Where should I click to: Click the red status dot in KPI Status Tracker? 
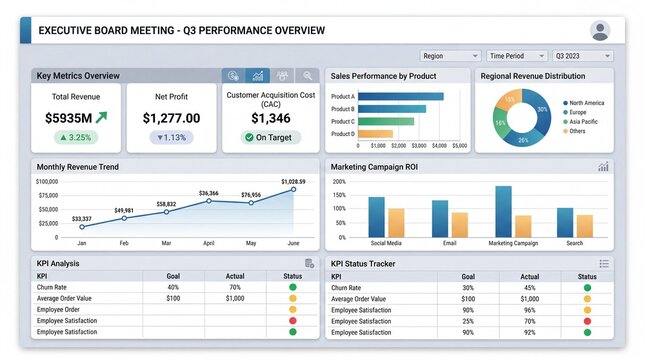[x=587, y=321]
